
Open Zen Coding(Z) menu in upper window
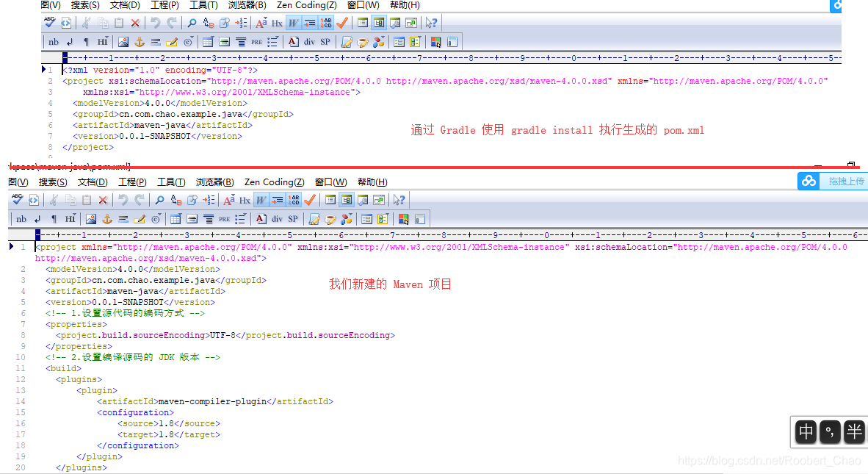[x=307, y=5]
